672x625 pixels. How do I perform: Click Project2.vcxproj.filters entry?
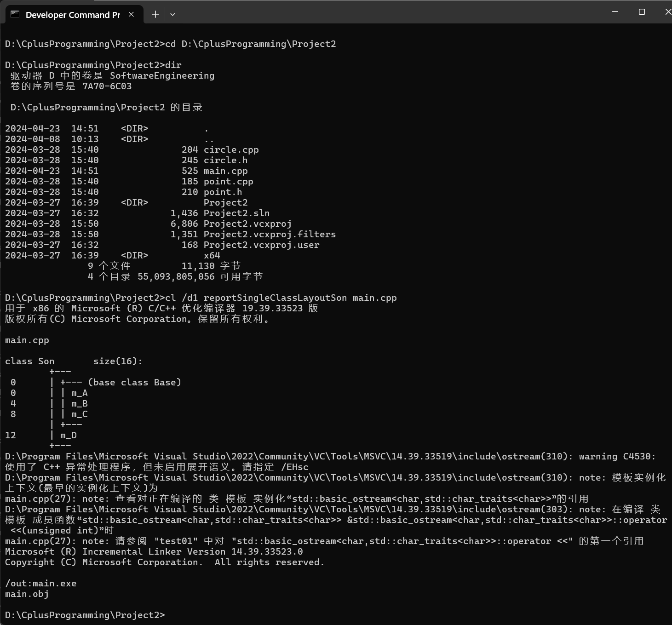click(x=270, y=235)
